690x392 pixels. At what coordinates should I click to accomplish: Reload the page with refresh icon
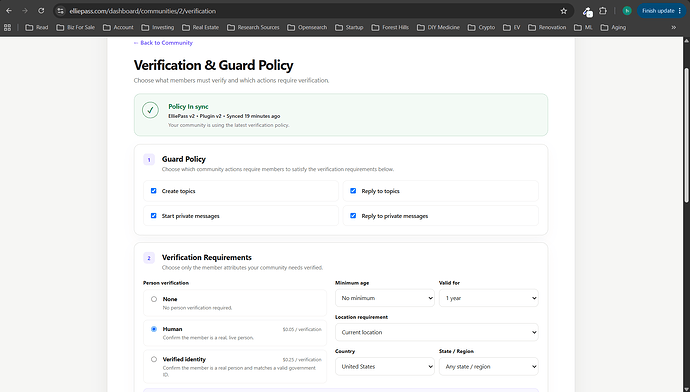[x=41, y=11]
